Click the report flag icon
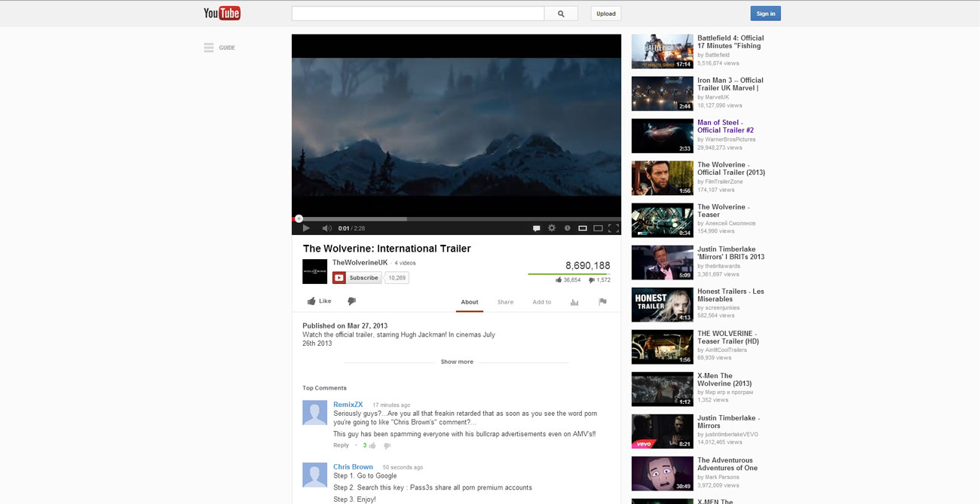The image size is (980, 504). coord(602,302)
